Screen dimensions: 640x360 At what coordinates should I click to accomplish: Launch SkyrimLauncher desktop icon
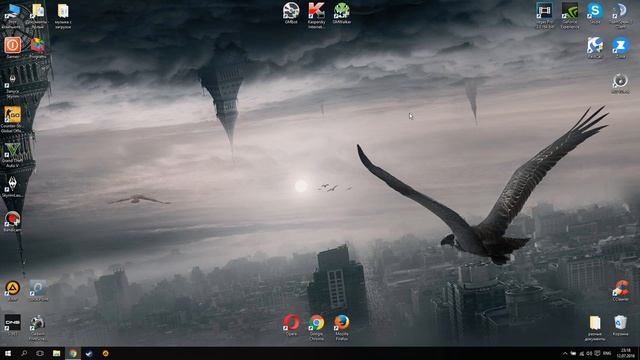(x=13, y=184)
